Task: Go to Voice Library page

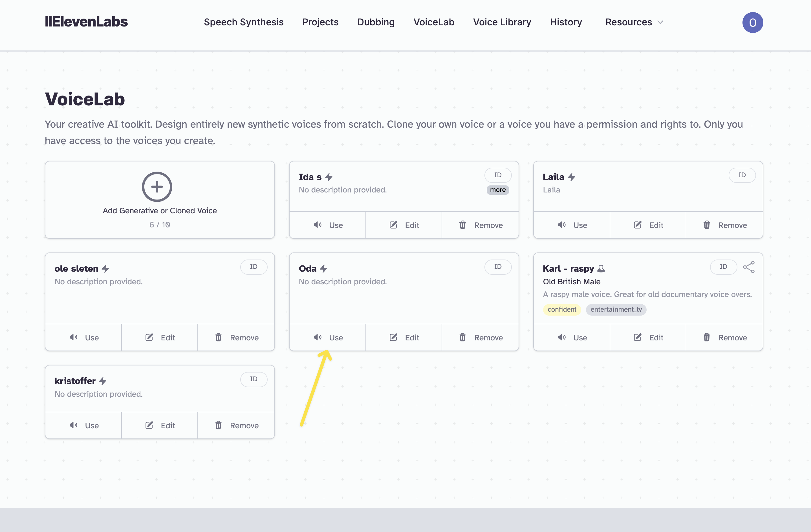Action: [502, 22]
